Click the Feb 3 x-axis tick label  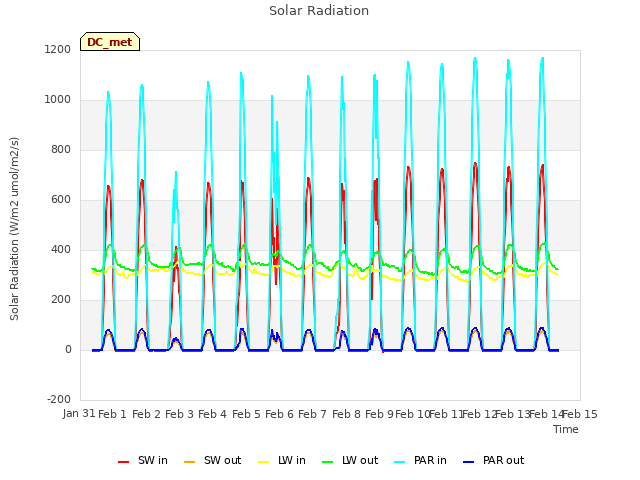pyautogui.click(x=179, y=414)
